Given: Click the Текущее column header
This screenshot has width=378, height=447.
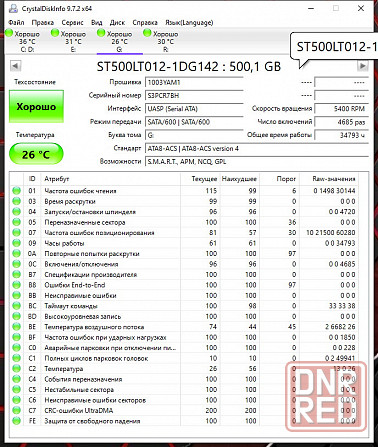Looking at the screenshot, I should pos(200,179).
